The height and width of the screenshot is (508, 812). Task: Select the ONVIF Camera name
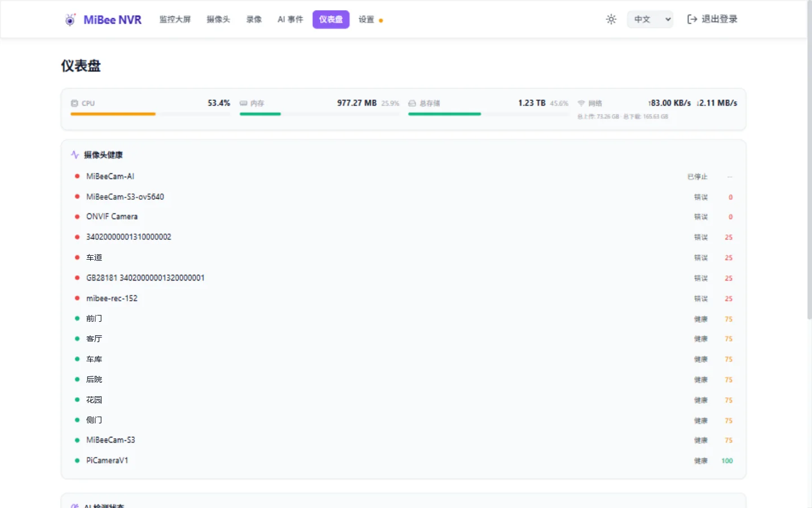tap(112, 217)
